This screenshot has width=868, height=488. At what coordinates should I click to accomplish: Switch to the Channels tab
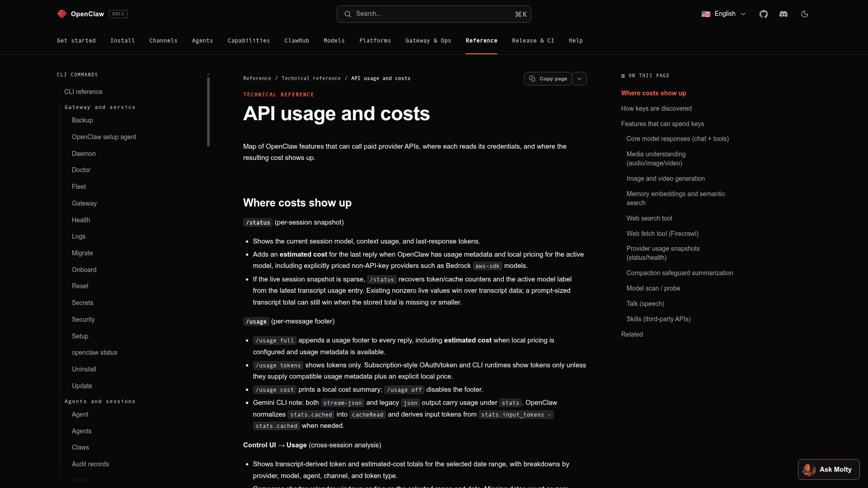click(x=163, y=41)
